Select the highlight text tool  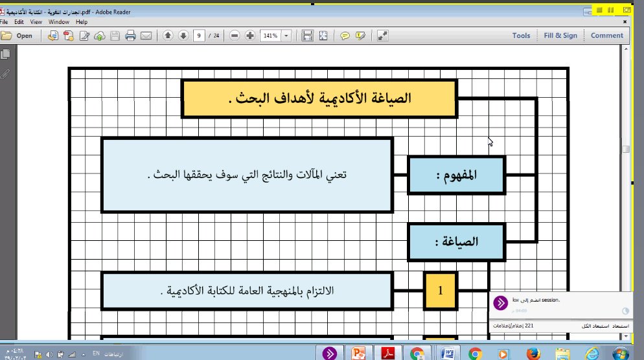coord(361,36)
